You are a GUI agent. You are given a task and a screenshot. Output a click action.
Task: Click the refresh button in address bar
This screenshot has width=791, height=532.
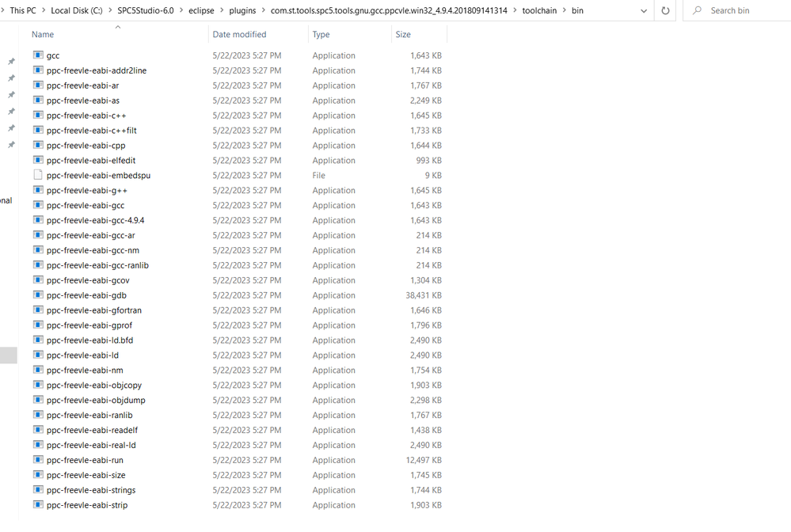(665, 10)
